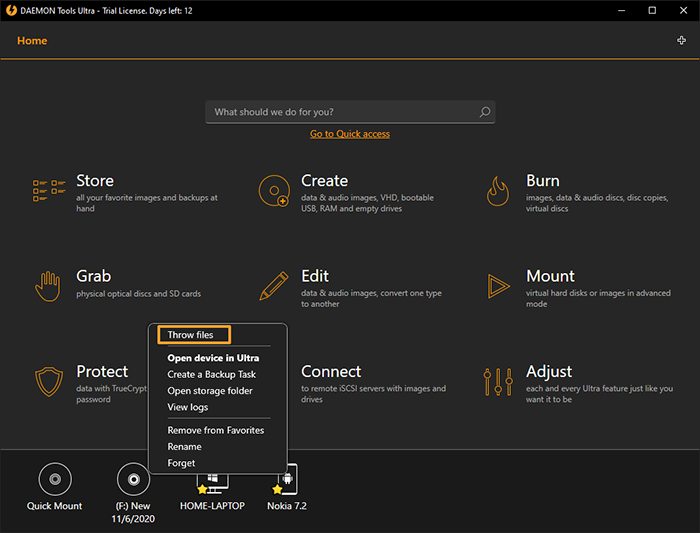700x533 pixels.
Task: Click the Nokia 7.2 label
Action: coord(287,506)
